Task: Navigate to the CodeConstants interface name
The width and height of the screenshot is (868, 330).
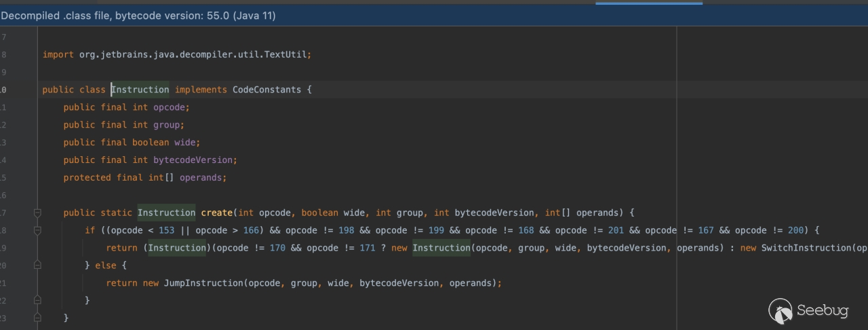Action: click(266, 90)
